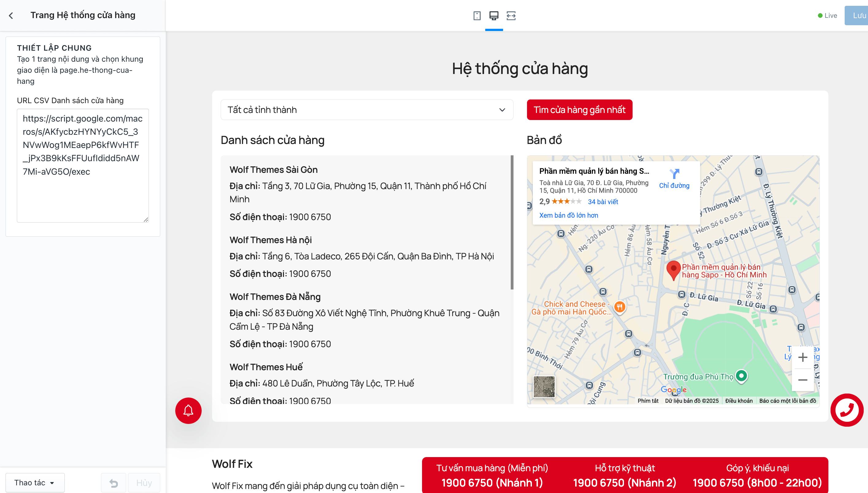The height and width of the screenshot is (493, 868).
Task: Click the undo arrow button
Action: click(114, 483)
